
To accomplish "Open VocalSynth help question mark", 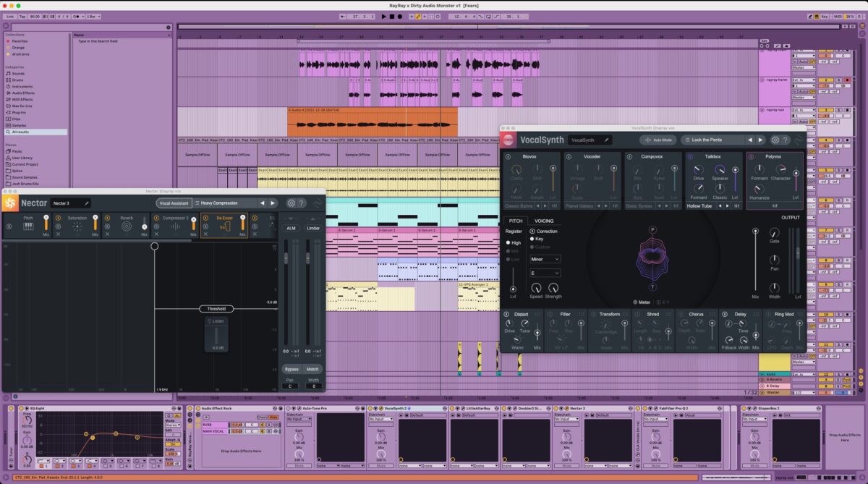I will pos(786,140).
